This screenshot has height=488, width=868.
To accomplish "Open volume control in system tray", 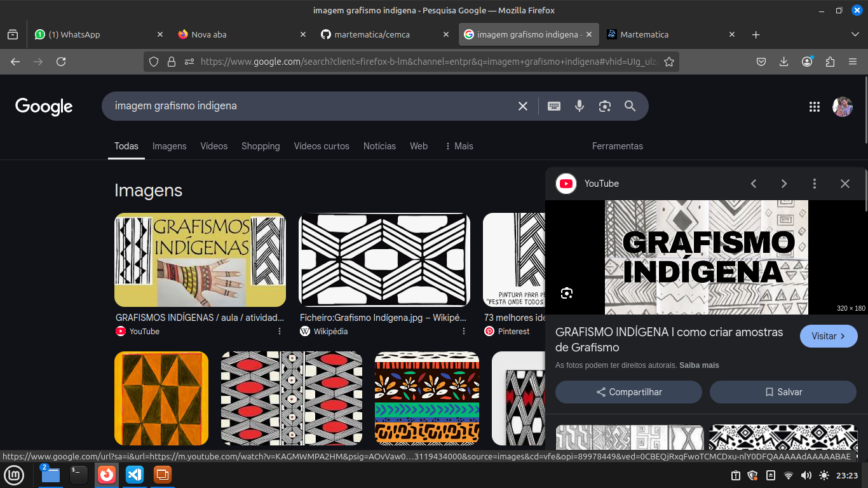I will [x=806, y=475].
